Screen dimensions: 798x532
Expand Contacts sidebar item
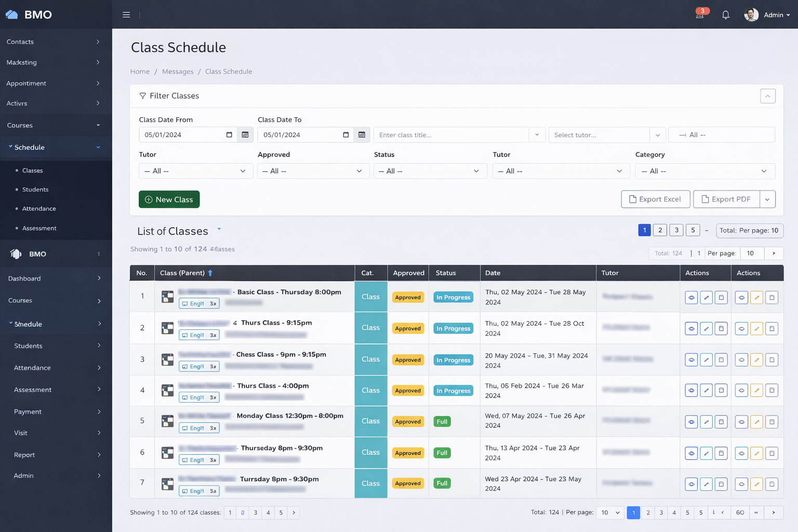point(56,42)
